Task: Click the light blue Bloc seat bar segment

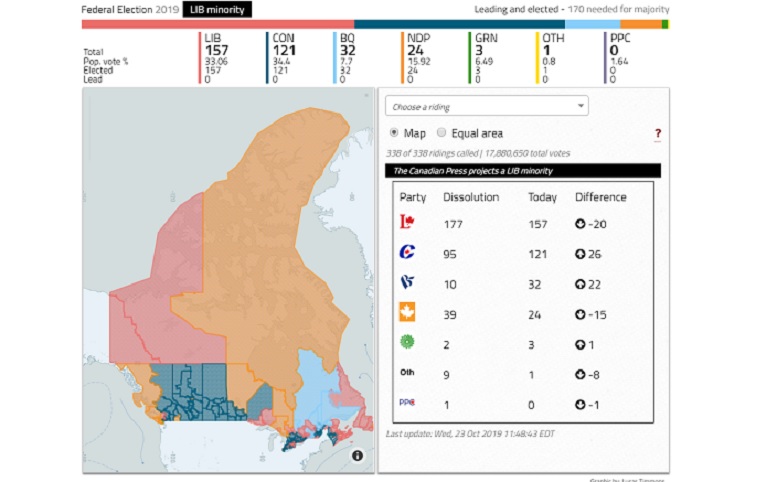Action: [x=593, y=24]
